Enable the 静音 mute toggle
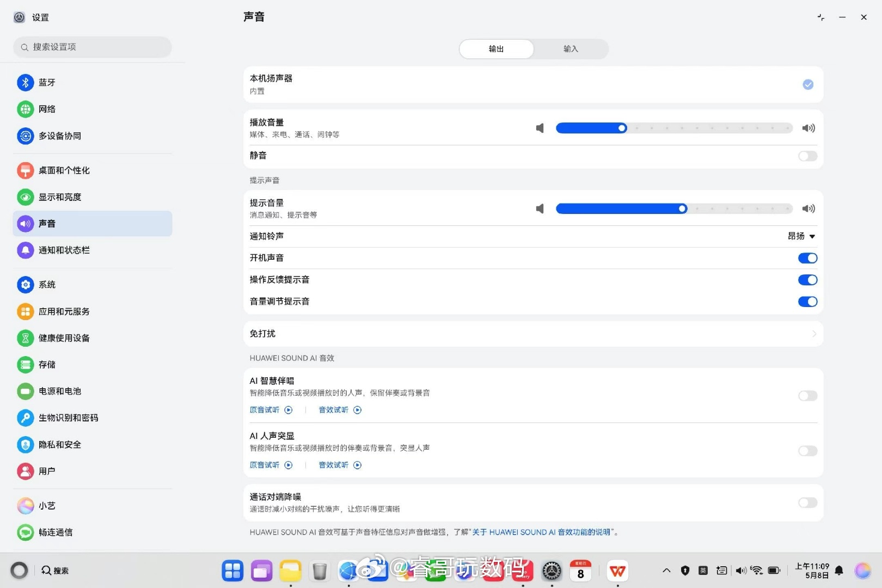The height and width of the screenshot is (588, 882). click(808, 156)
